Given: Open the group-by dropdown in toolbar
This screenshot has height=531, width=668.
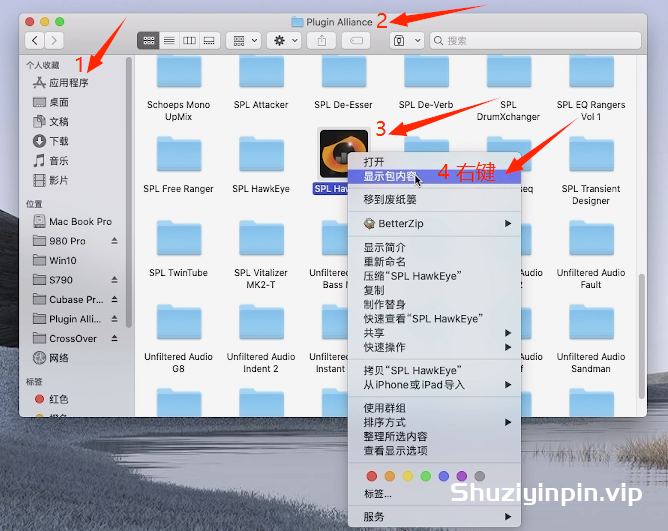Looking at the screenshot, I should click(x=244, y=40).
